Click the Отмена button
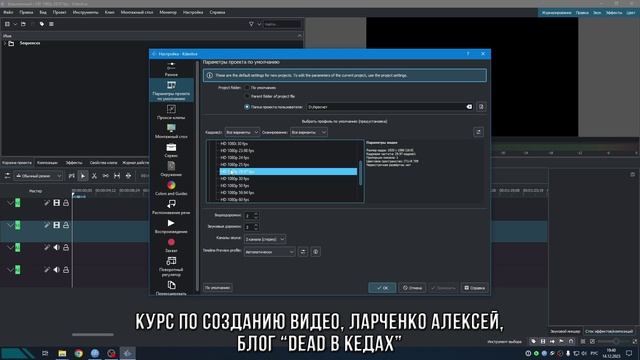This screenshot has height=360, width=640. click(412, 288)
